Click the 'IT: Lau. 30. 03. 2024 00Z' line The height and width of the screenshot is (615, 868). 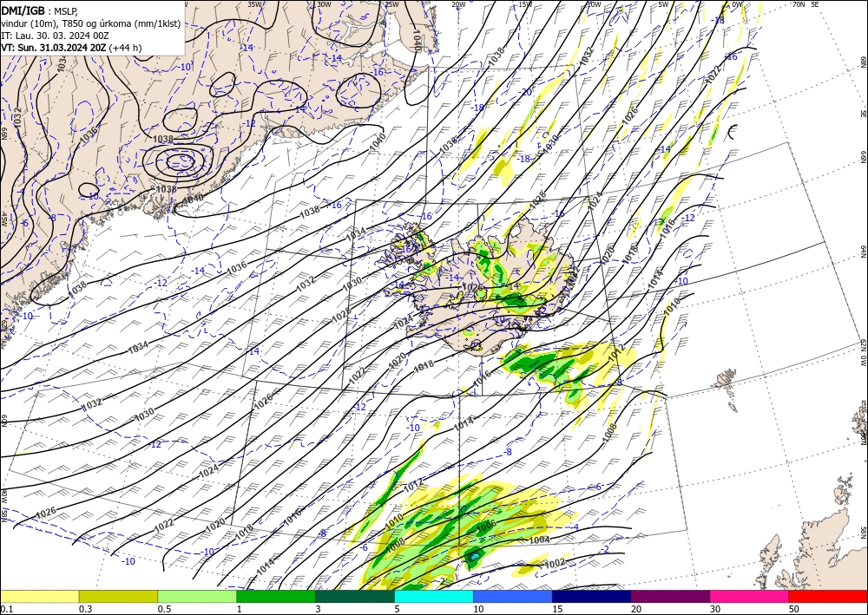coord(55,36)
